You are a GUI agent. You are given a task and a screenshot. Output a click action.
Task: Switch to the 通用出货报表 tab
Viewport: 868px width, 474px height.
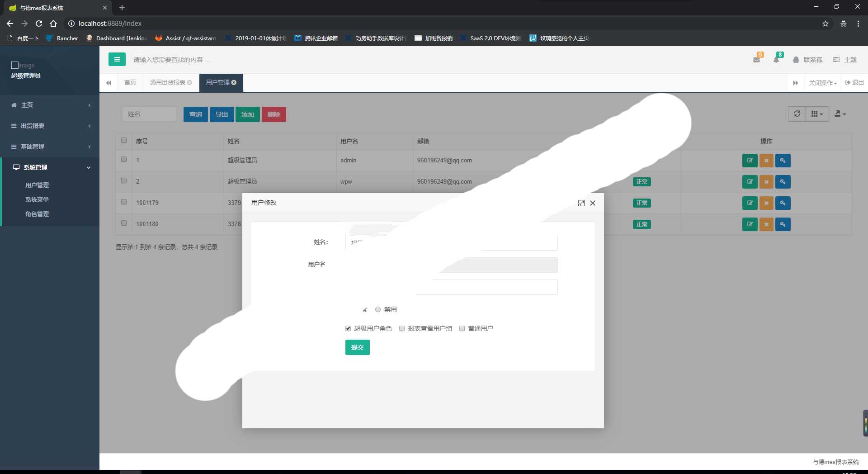pyautogui.click(x=168, y=82)
